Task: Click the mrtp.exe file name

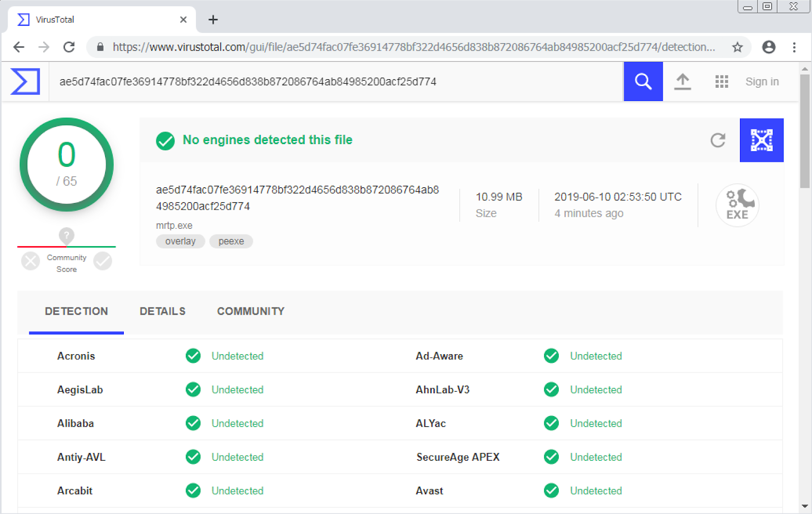Action: point(174,226)
